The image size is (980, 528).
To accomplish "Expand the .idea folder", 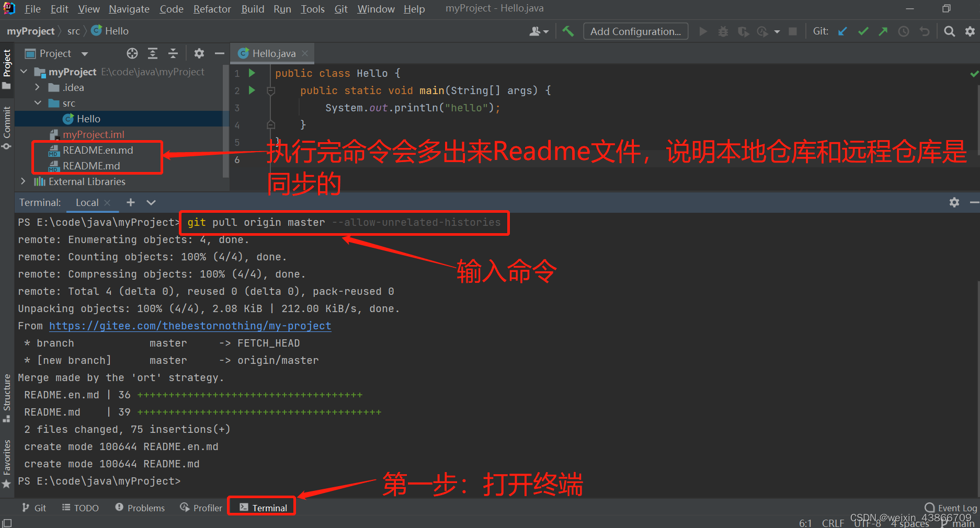I will (x=37, y=87).
